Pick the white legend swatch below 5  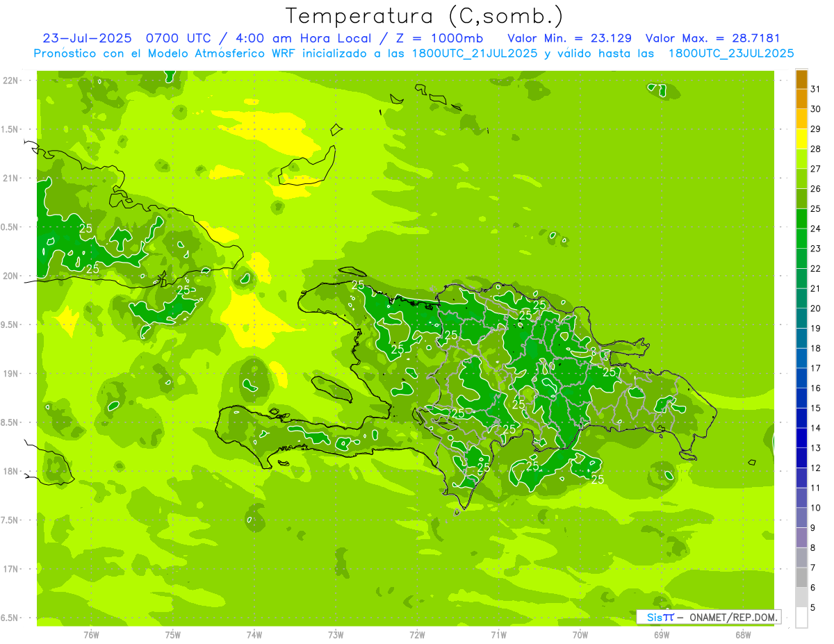801,618
